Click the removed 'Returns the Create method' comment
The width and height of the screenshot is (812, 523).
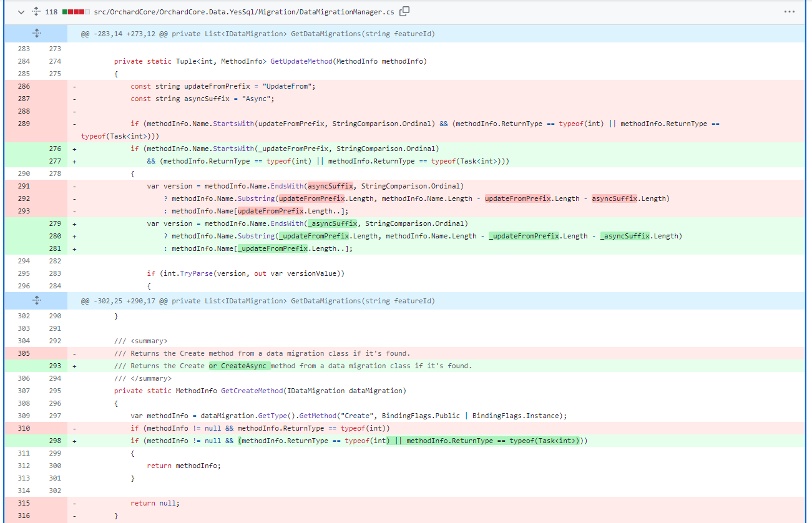(262, 353)
